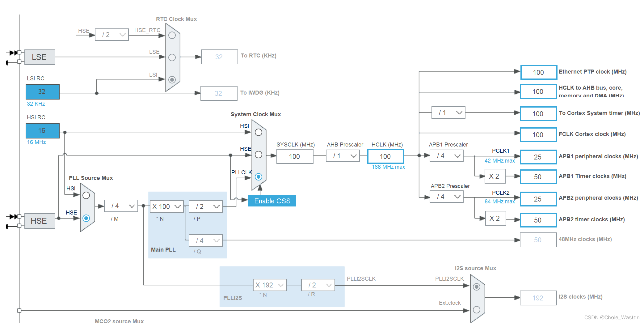Viewport: 644px width, 323px height.
Task: Open the APB2 Prescaler dropdown
Action: point(447,197)
